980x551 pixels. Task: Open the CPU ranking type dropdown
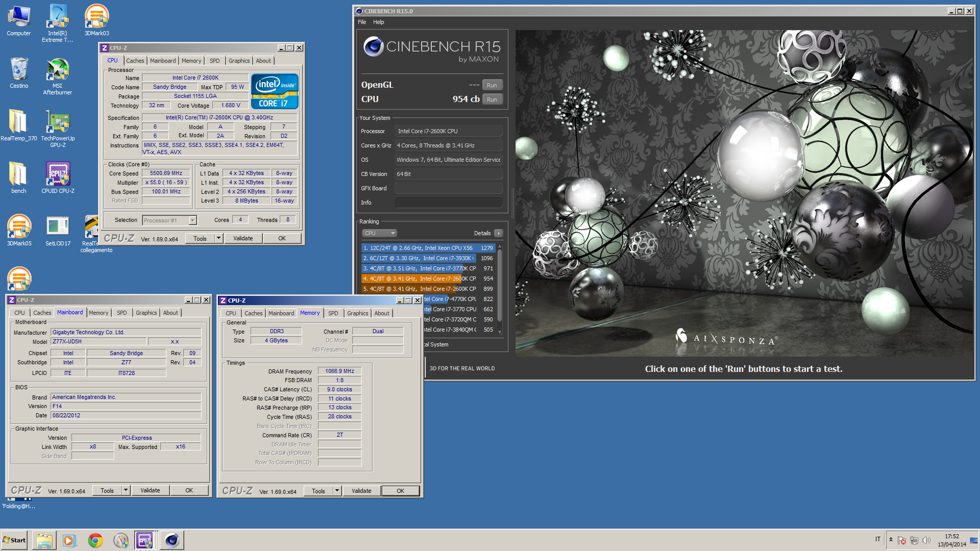tap(379, 233)
